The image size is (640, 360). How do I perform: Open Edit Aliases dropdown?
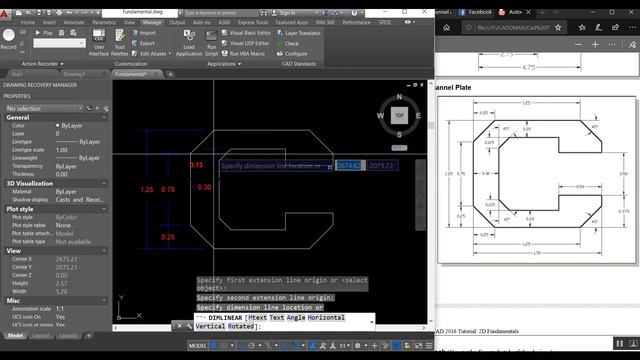[x=152, y=53]
